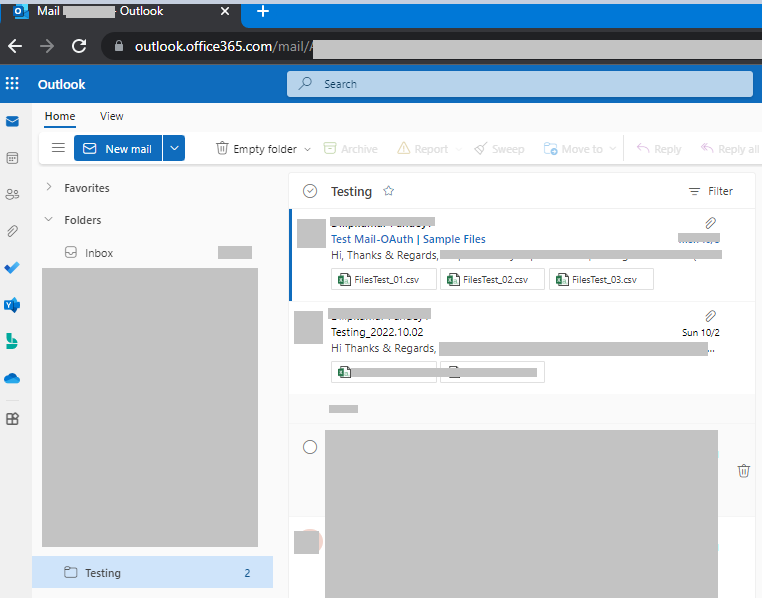Click the Report button
The width and height of the screenshot is (762, 598).
point(422,149)
